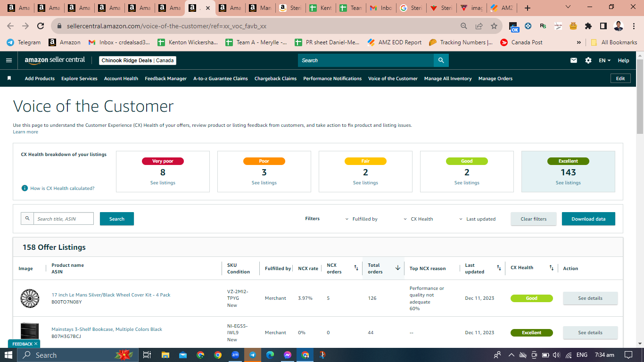Expand the CX Health filter dropdown
Image resolution: width=644 pixels, height=362 pixels.
(418, 219)
